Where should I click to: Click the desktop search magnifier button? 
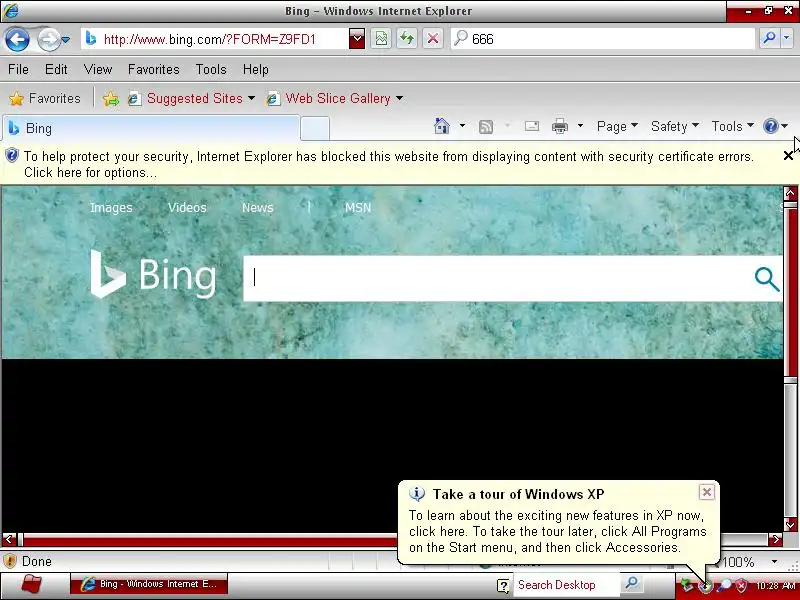click(631, 584)
